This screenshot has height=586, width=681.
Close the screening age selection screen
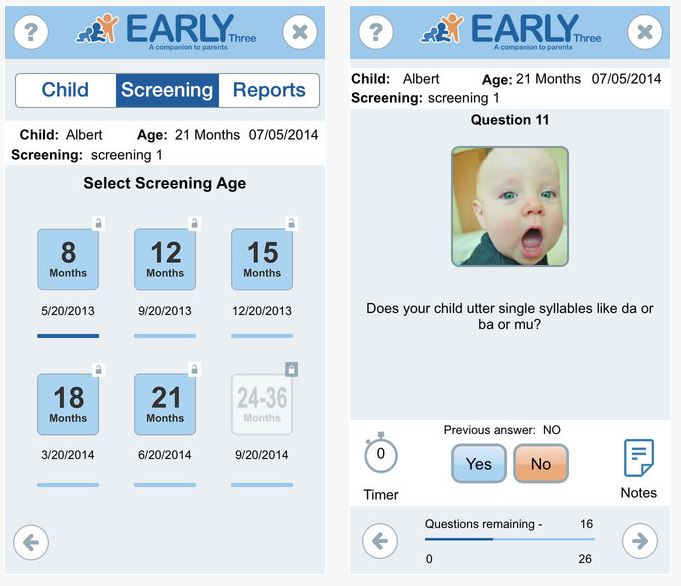(299, 32)
